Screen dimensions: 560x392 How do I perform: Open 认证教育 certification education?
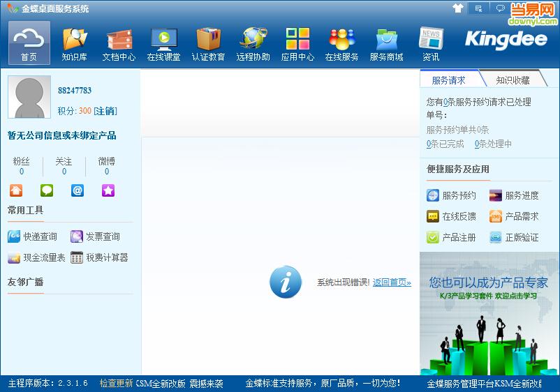click(x=208, y=44)
